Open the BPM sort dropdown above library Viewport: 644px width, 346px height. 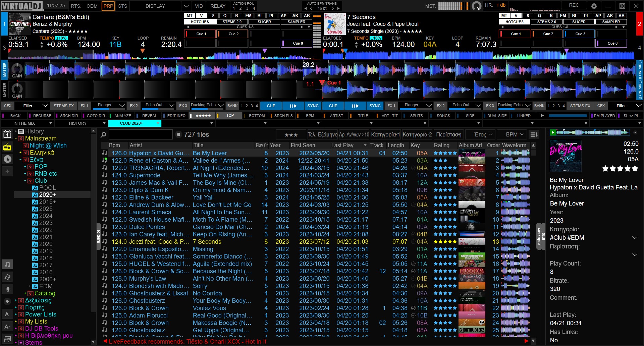pos(512,134)
